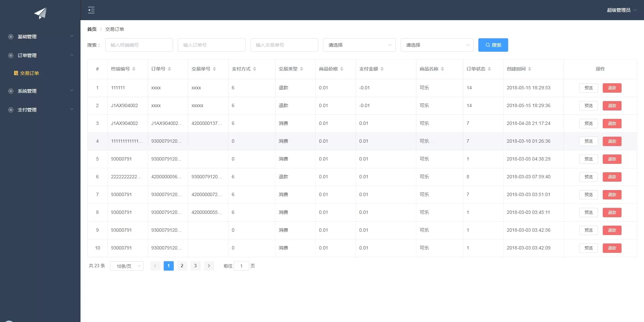The image size is (644, 322).
Task: Sort by 终端编号 column arrows
Action: pyautogui.click(x=134, y=69)
